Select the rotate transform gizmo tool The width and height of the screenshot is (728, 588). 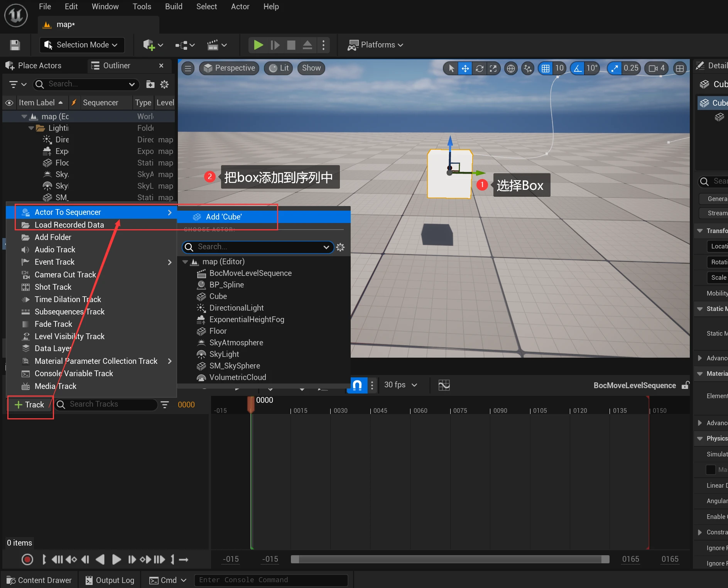tap(479, 68)
